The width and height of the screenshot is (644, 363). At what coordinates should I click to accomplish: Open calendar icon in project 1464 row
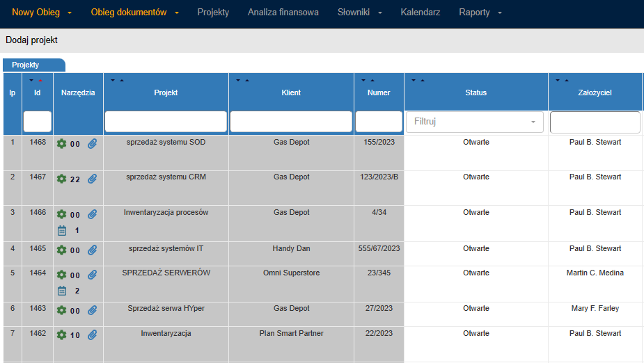61,291
